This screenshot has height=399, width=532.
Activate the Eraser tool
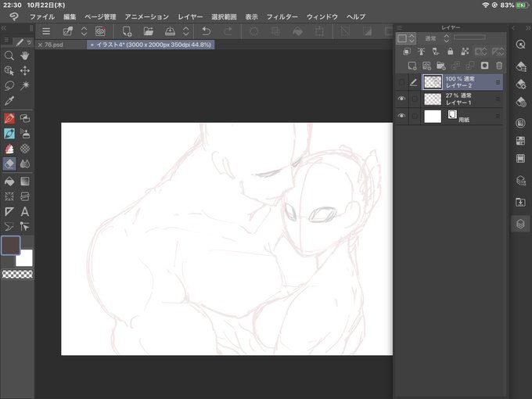[x=9, y=164]
